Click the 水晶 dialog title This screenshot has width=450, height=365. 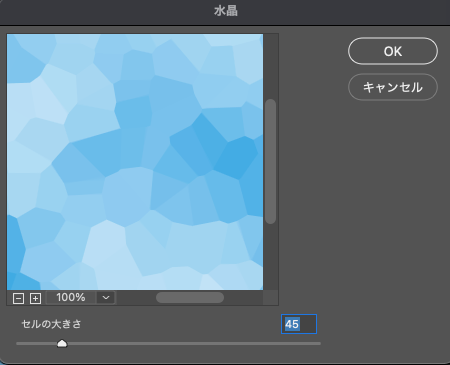[226, 11]
